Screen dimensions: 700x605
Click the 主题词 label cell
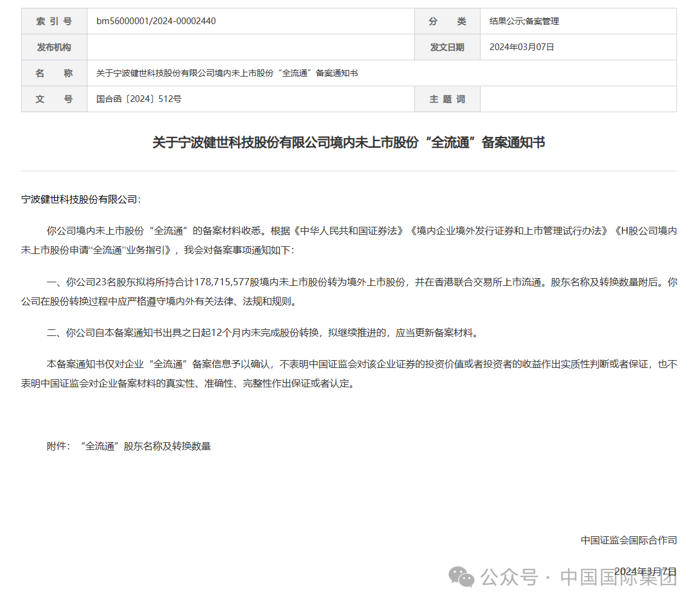pyautogui.click(x=447, y=99)
